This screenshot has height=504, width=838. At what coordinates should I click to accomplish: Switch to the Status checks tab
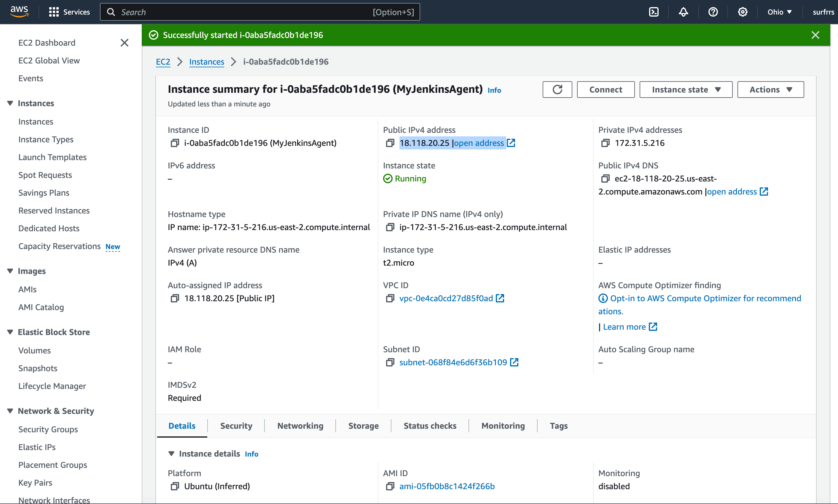430,426
